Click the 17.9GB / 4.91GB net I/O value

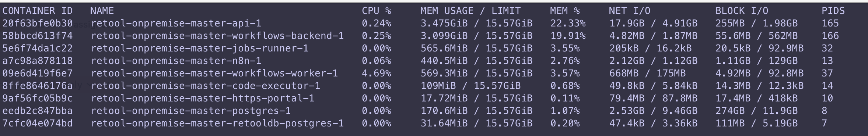point(653,24)
